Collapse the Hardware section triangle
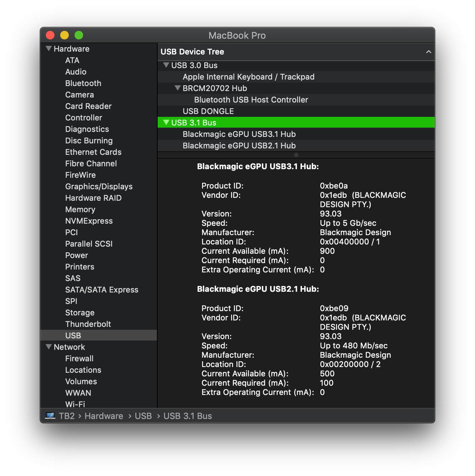Screen dimensions: 475x476 tap(49, 48)
